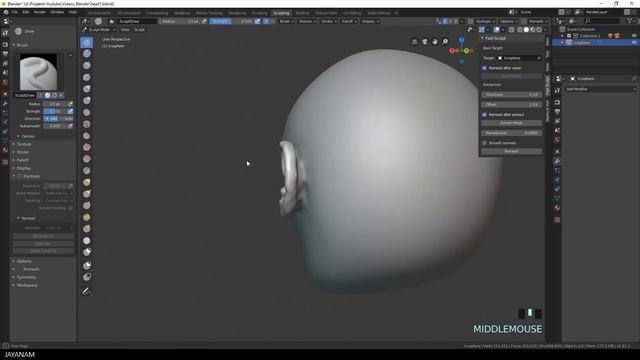
Task: Expand Texture section in brush panel
Action: point(23,144)
